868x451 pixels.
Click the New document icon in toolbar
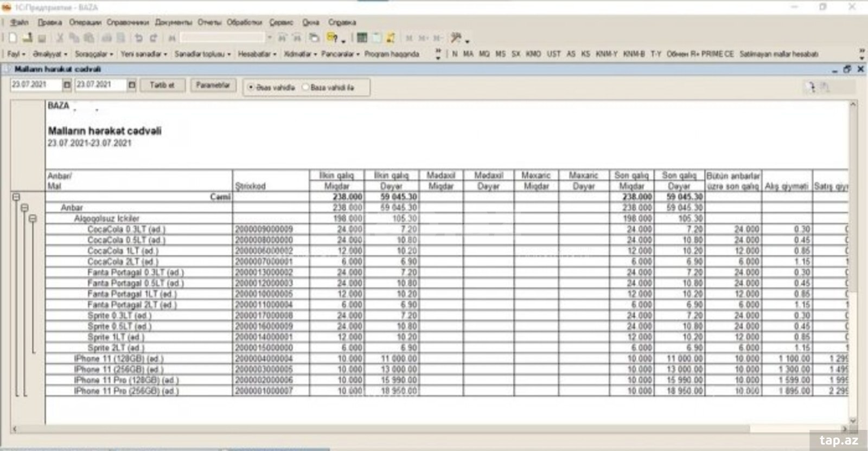[12, 38]
